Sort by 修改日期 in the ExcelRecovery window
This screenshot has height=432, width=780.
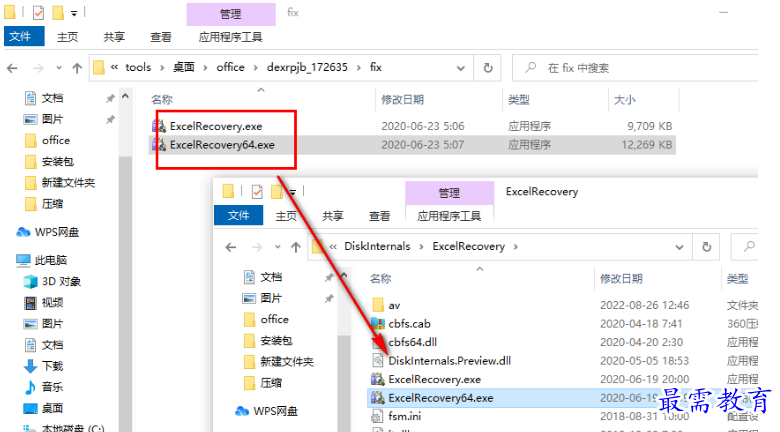coord(621,279)
